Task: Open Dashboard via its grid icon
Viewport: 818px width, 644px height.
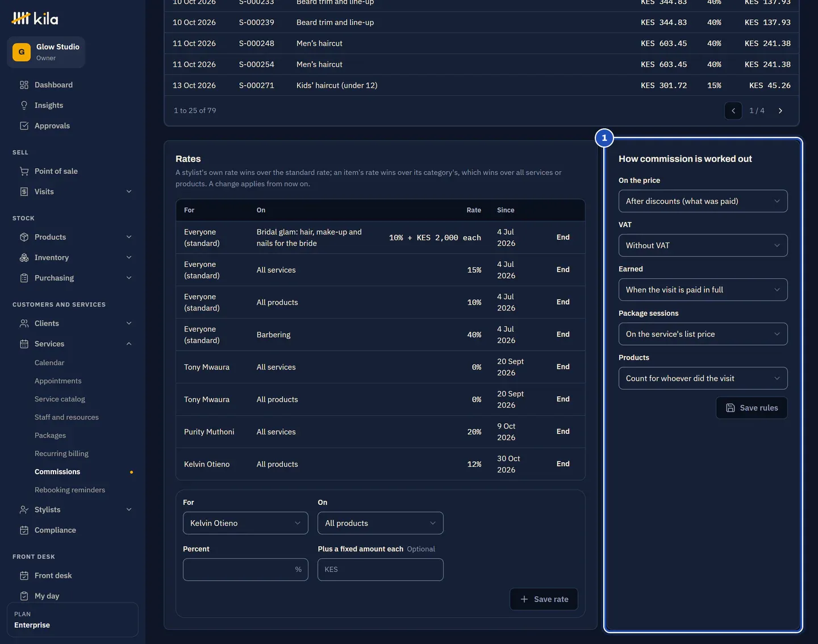Action: coord(24,85)
